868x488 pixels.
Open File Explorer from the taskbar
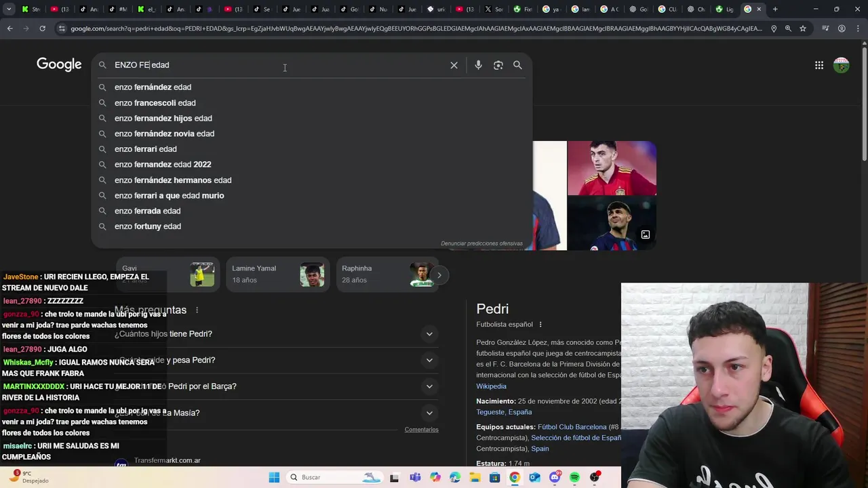tap(475, 477)
